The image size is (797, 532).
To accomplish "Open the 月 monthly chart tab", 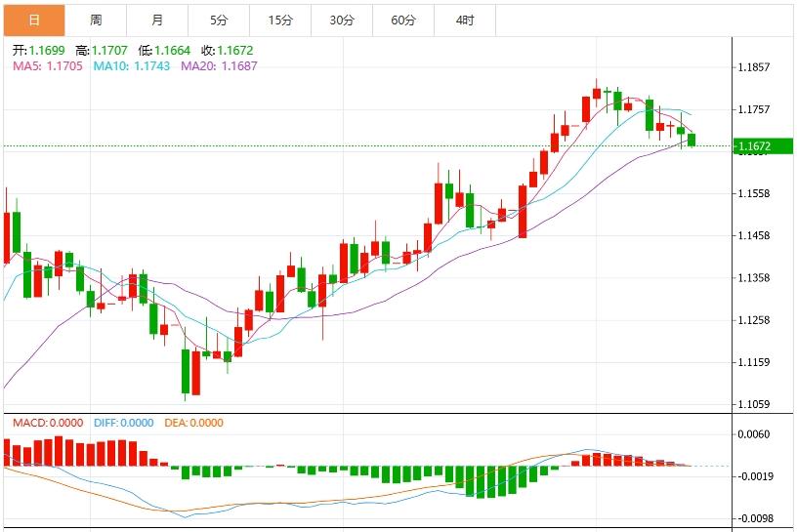I will [157, 20].
